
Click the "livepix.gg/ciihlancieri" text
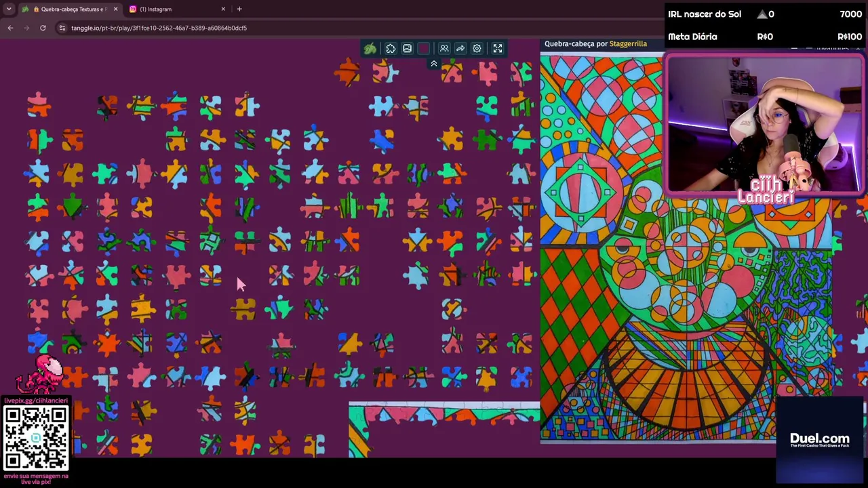tap(36, 401)
